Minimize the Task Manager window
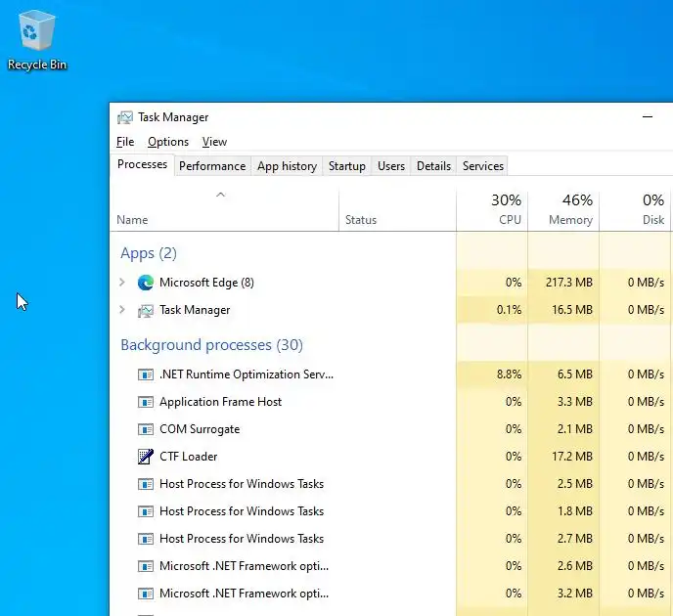Image resolution: width=673 pixels, height=616 pixels. click(x=648, y=116)
